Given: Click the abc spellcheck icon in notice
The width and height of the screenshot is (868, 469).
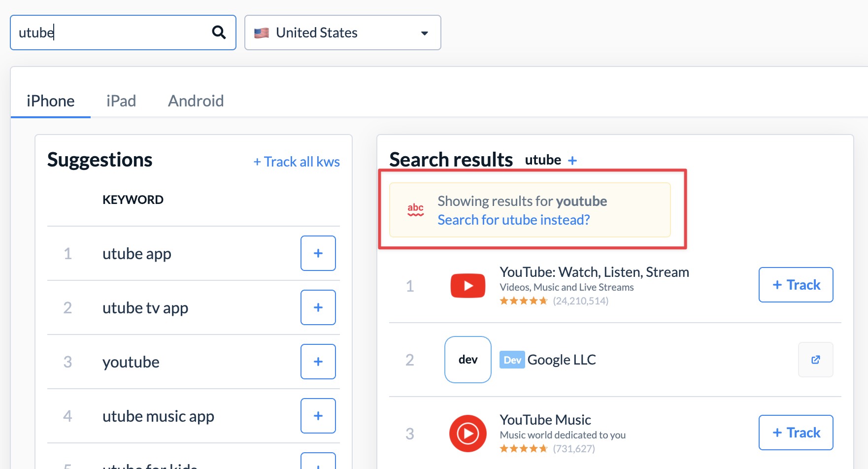Looking at the screenshot, I should tap(416, 209).
